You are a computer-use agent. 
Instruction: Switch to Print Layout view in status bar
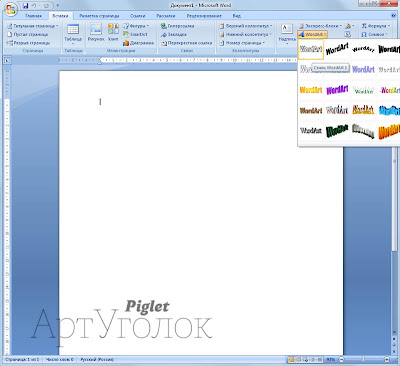pos(291,360)
